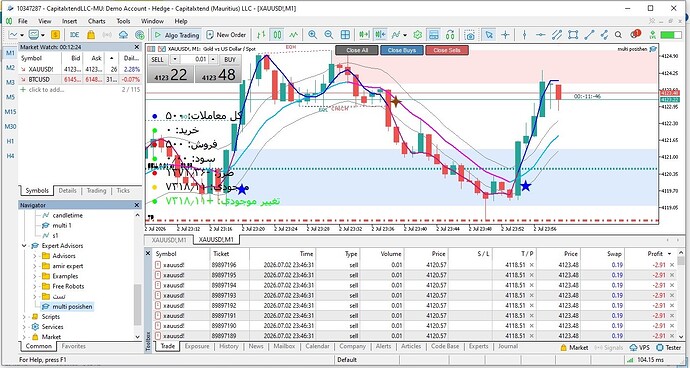
Task: Close the first sell position row
Action: 672,265
